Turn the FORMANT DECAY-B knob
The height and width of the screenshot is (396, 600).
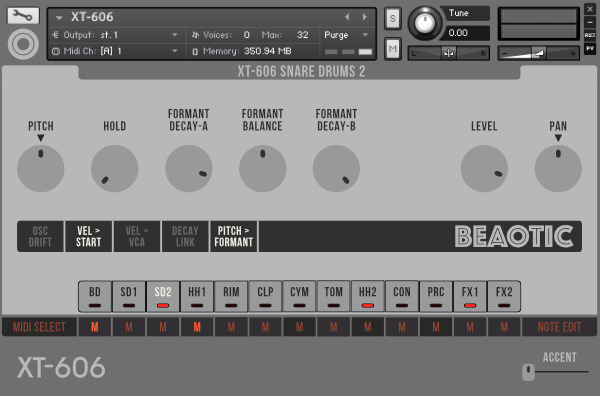point(336,168)
